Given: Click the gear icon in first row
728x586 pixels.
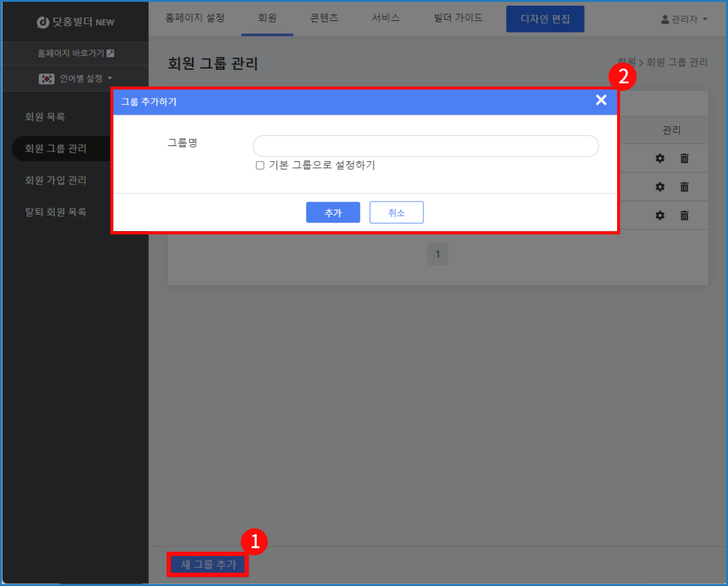Looking at the screenshot, I should (x=660, y=158).
